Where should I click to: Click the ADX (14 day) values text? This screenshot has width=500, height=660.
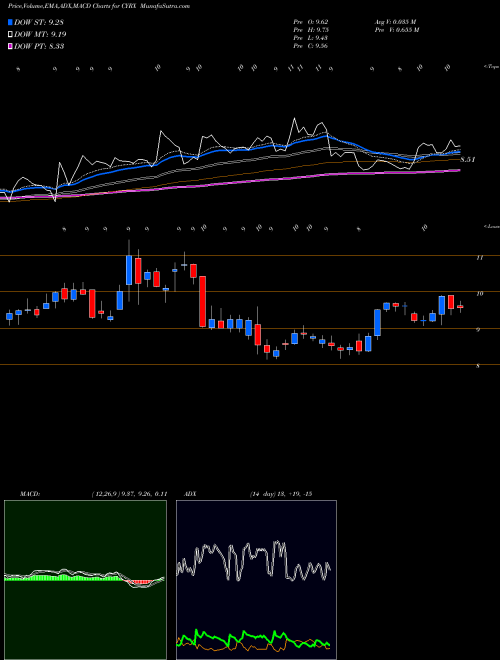280,494
